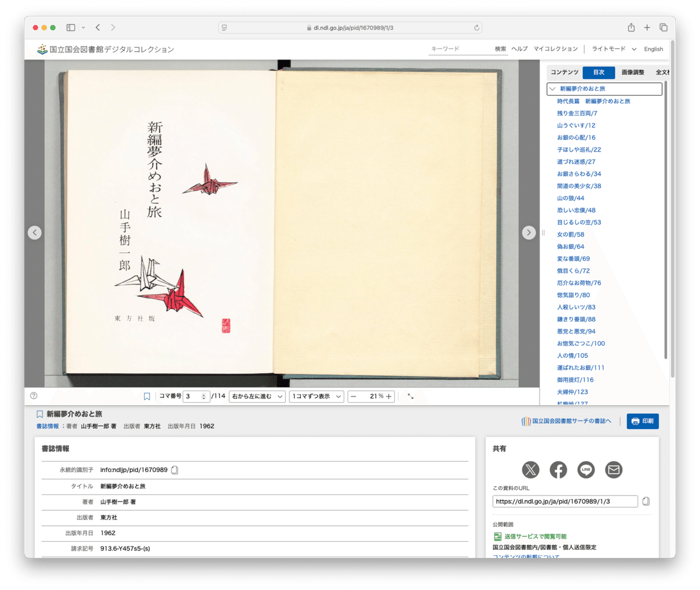Open 国立国会図書館サーチの書誌へ link
This screenshot has width=700, height=590.
point(566,421)
